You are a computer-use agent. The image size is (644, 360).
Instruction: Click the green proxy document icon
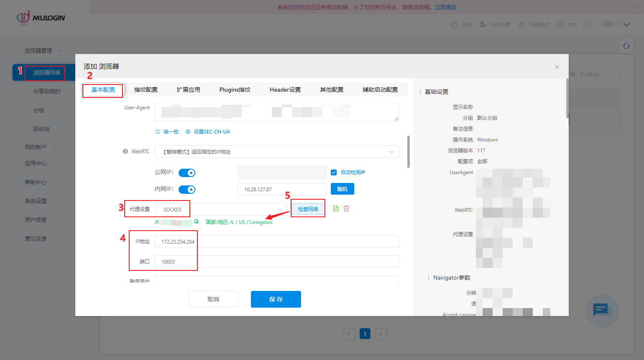click(x=336, y=208)
